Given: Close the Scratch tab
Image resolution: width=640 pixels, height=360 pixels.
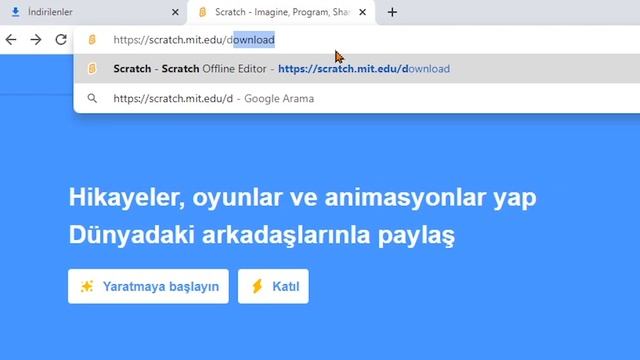Looking at the screenshot, I should 362,12.
